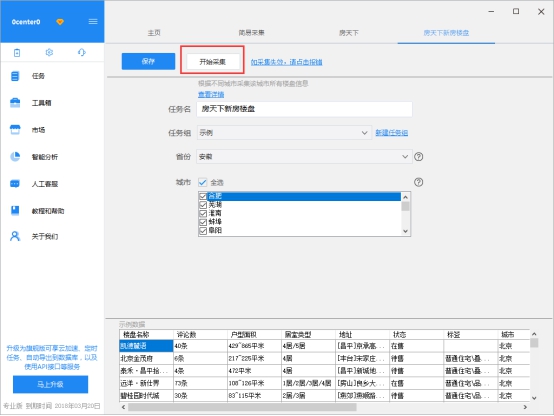554x416 pixels.
Task: Click the orange diamond VIP icon
Action: [60, 22]
